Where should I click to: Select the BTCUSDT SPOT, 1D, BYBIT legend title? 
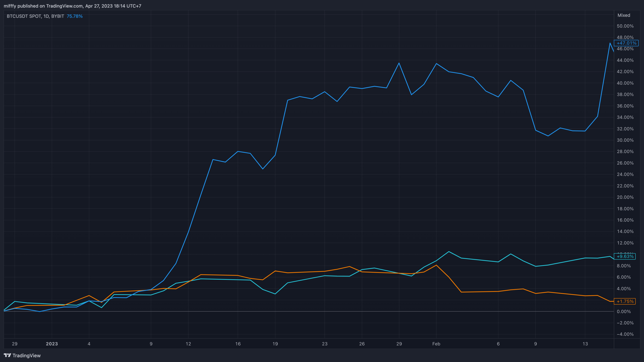(35, 16)
